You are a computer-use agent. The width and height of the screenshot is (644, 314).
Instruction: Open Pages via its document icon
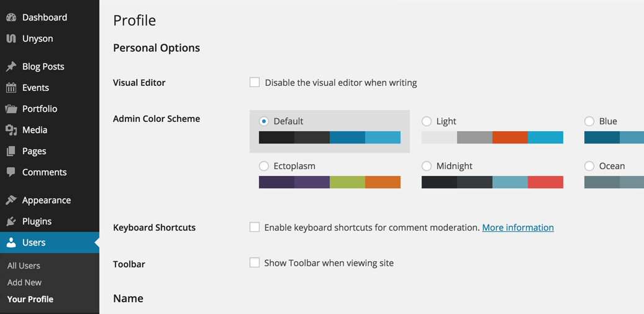(11, 151)
